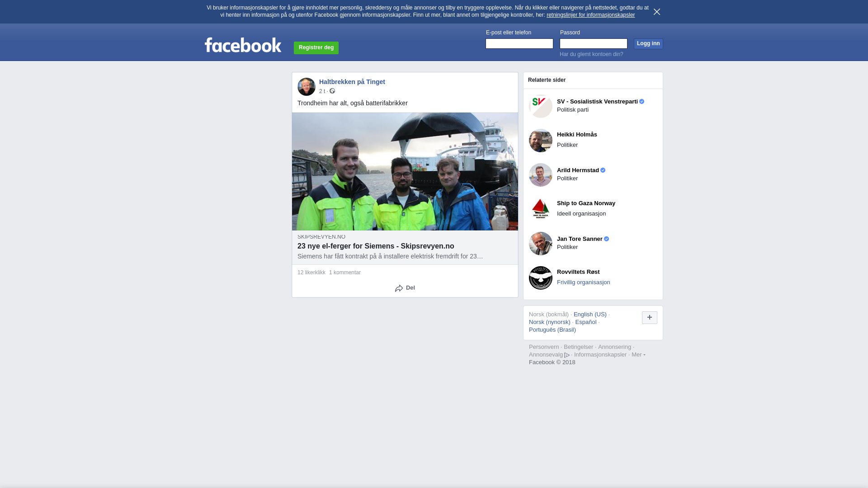Click Heikki Holmås avatar

pos(541,141)
